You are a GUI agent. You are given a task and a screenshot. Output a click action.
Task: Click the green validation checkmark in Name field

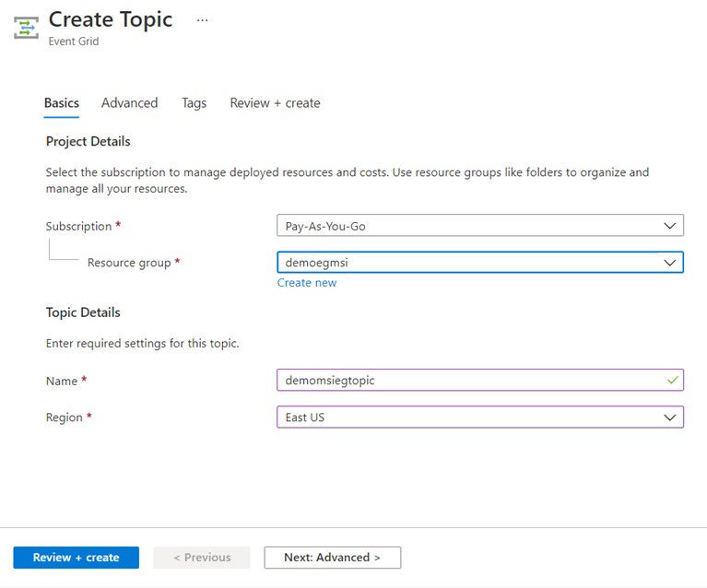(x=673, y=380)
